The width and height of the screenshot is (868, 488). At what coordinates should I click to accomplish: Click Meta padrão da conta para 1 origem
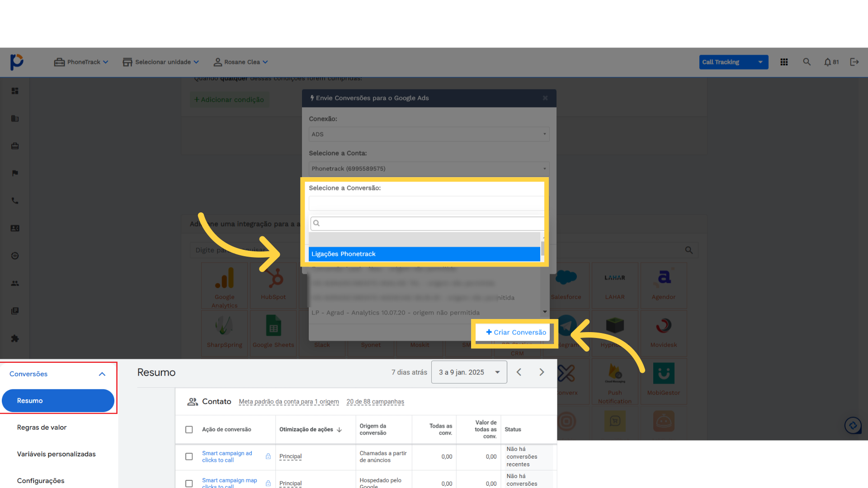[289, 402]
